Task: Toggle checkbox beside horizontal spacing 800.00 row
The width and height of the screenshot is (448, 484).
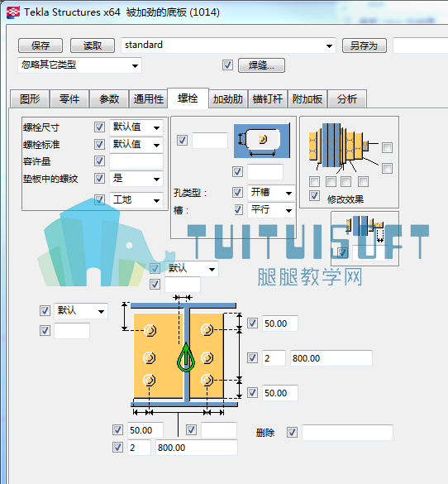Action: 117,448
